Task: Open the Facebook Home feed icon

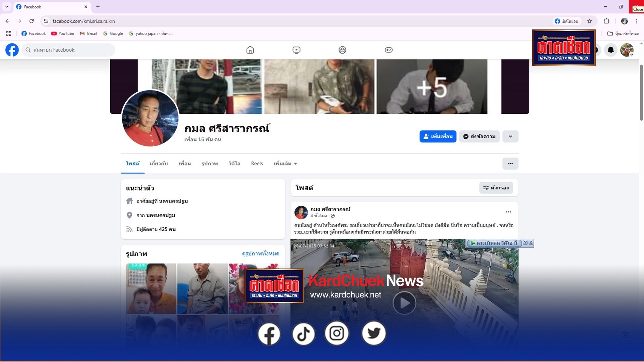Action: [250, 50]
